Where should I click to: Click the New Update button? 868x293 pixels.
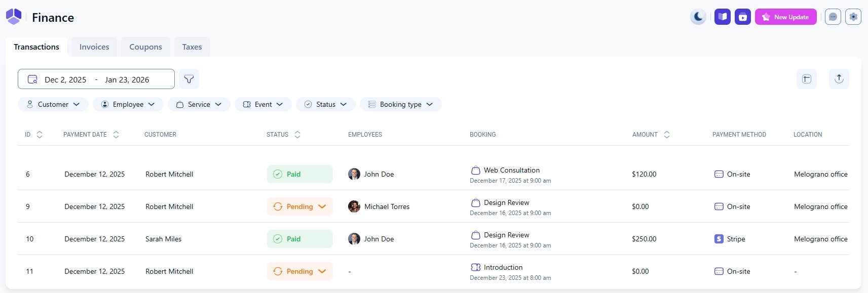[785, 17]
